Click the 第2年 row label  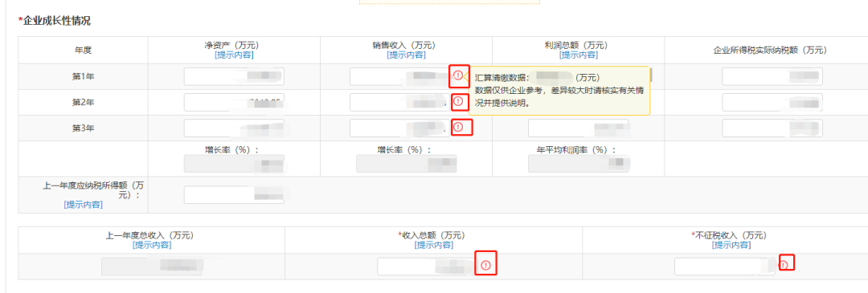83,102
